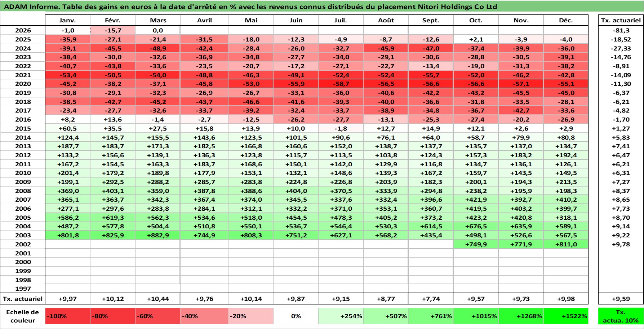Image resolution: width=644 pixels, height=329 pixels.
Task: Select the +1015% color scale swatch
Action: coord(476,316)
